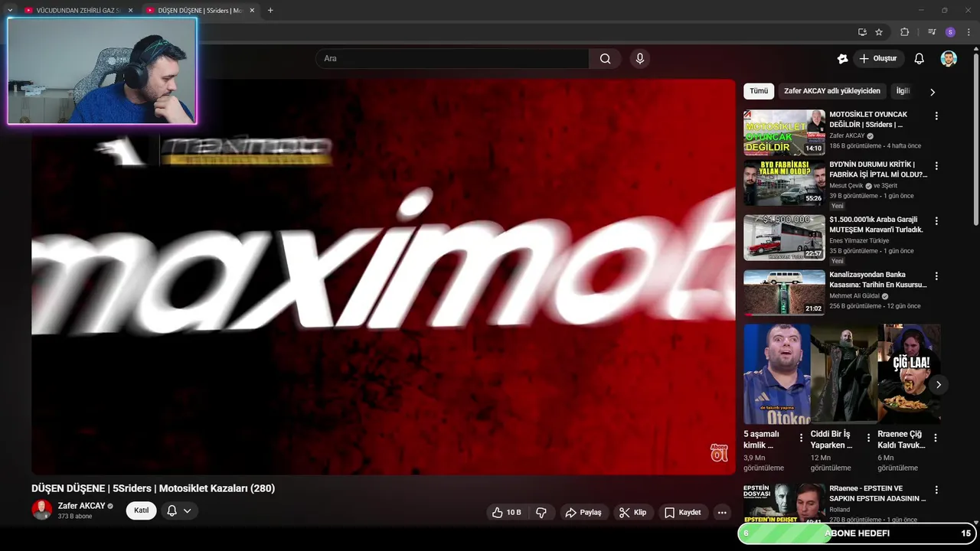Click Mesut Çevik channel name
Viewport: 980px width, 551px height.
click(x=847, y=186)
